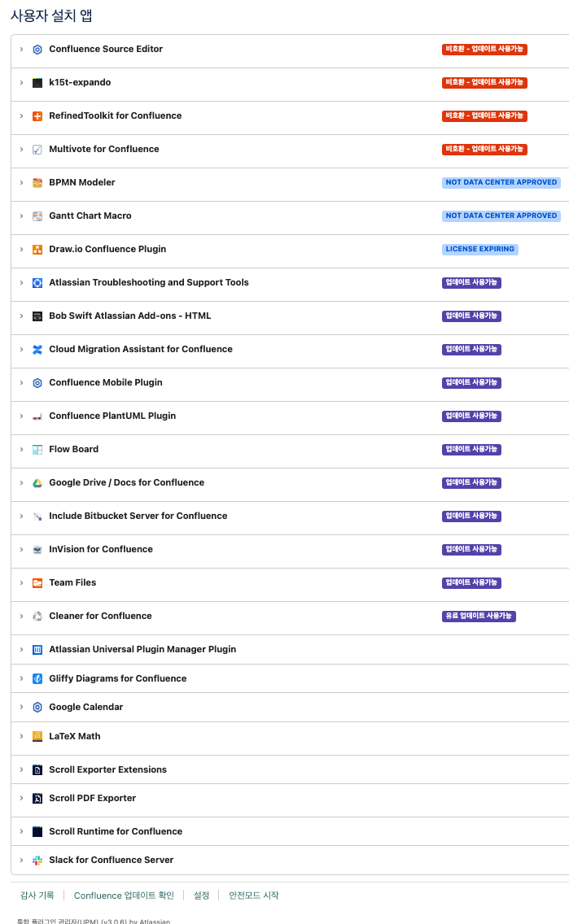Click the Confluence Source Editor app icon
The image size is (569, 924).
37,50
